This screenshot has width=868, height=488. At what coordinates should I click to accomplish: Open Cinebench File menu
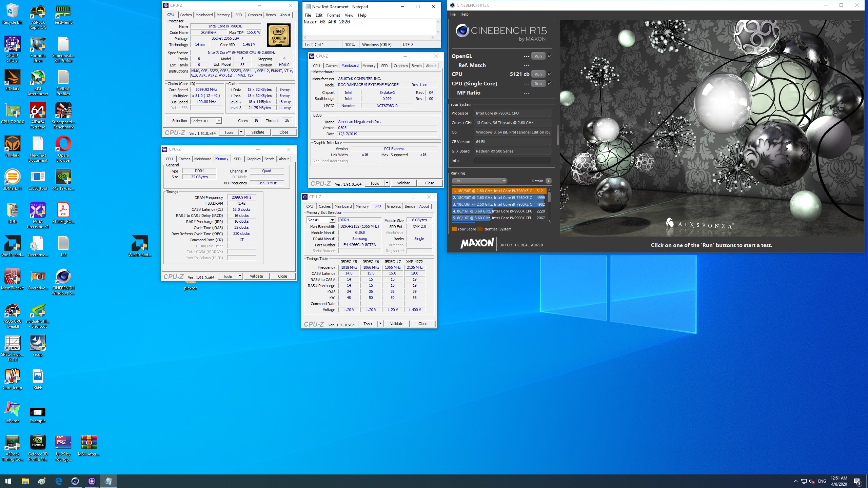[453, 14]
